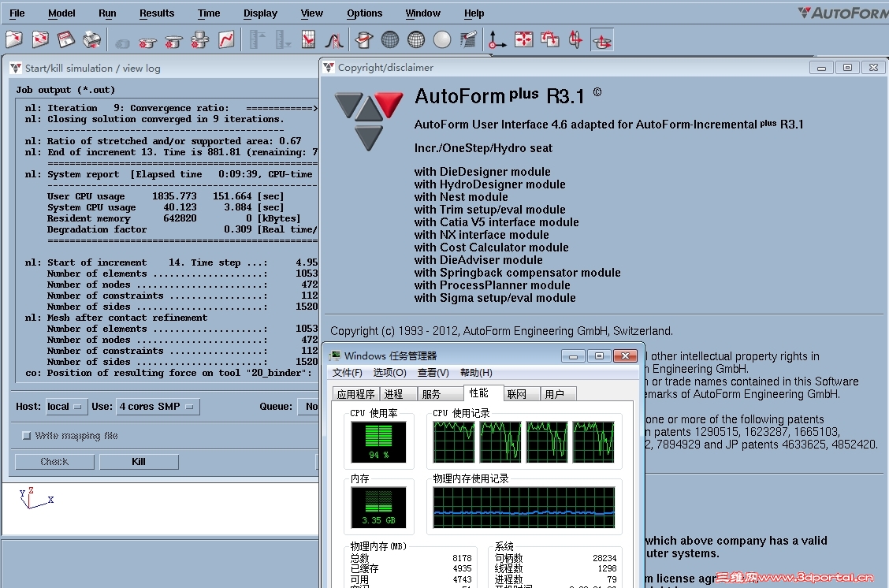The width and height of the screenshot is (889, 588).
Task: Select the dark wireframe sphere display icon
Action: tap(390, 39)
